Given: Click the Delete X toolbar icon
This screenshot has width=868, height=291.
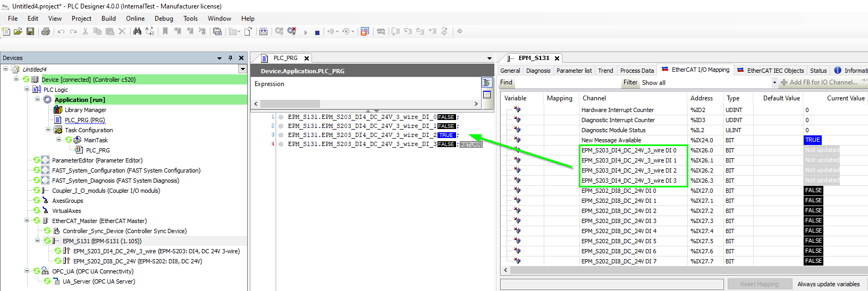Looking at the screenshot, I should [122, 32].
